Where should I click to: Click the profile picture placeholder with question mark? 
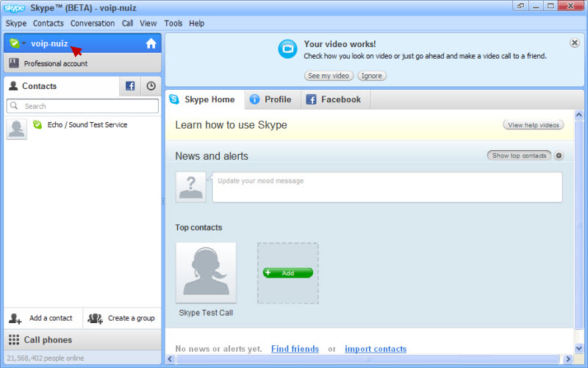coord(191,187)
